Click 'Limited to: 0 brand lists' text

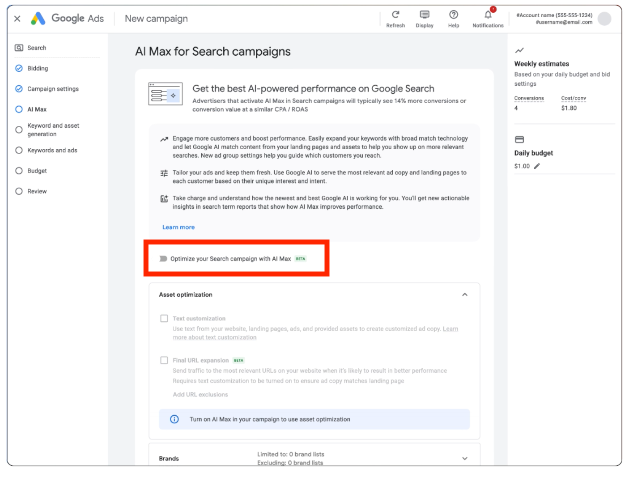(x=291, y=454)
